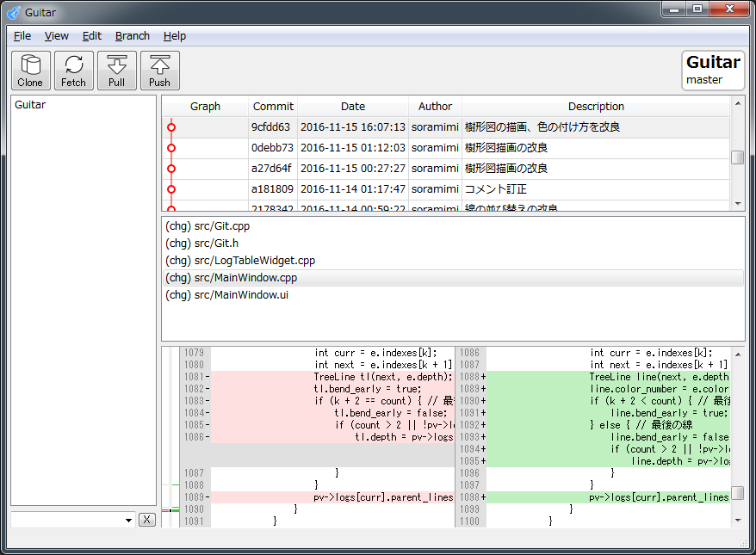Click right diff line number 1100
Image resolution: width=756 pixels, height=555 pixels.
click(469, 521)
